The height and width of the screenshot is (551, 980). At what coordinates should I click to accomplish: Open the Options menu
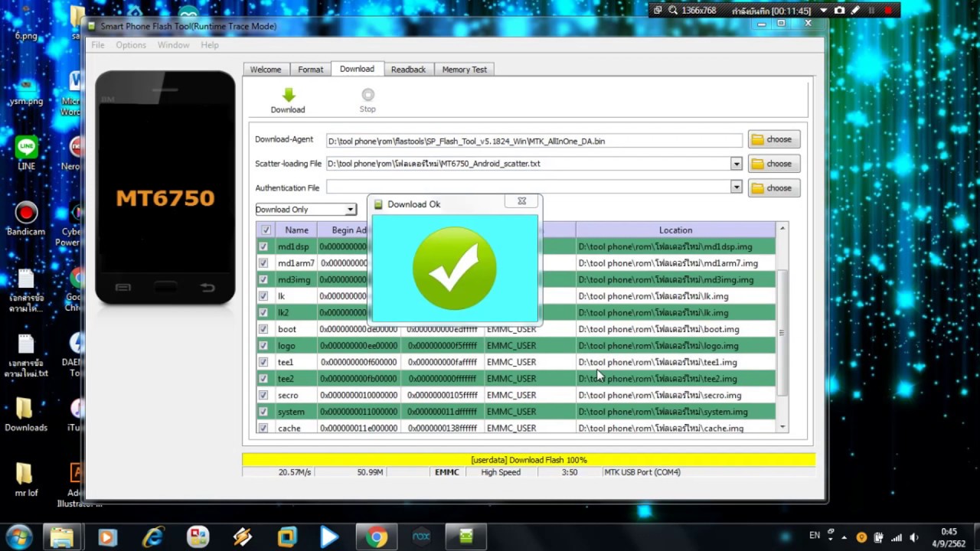pyautogui.click(x=131, y=45)
